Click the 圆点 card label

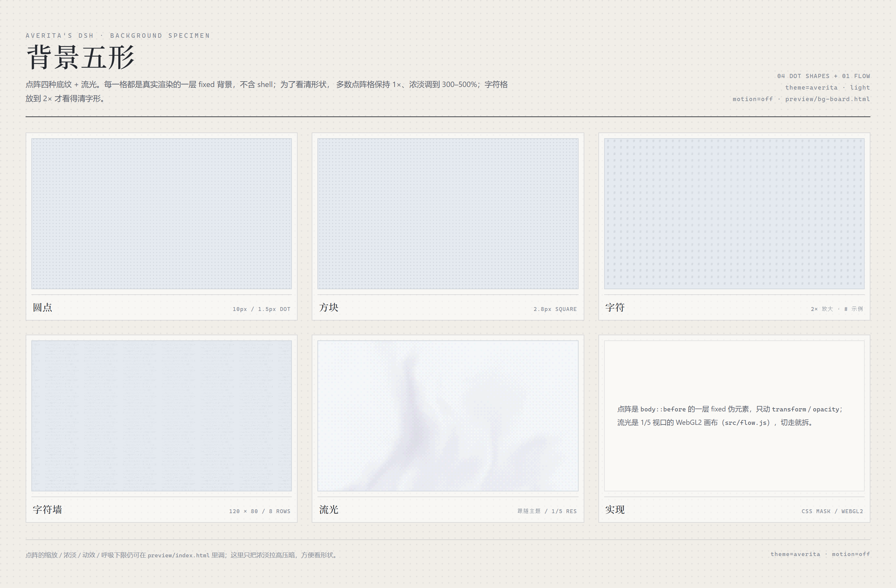pos(43,307)
